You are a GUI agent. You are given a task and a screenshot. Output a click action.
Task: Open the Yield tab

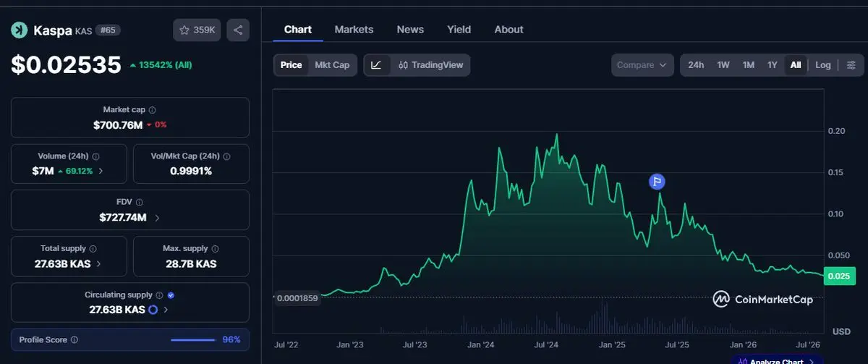459,30
